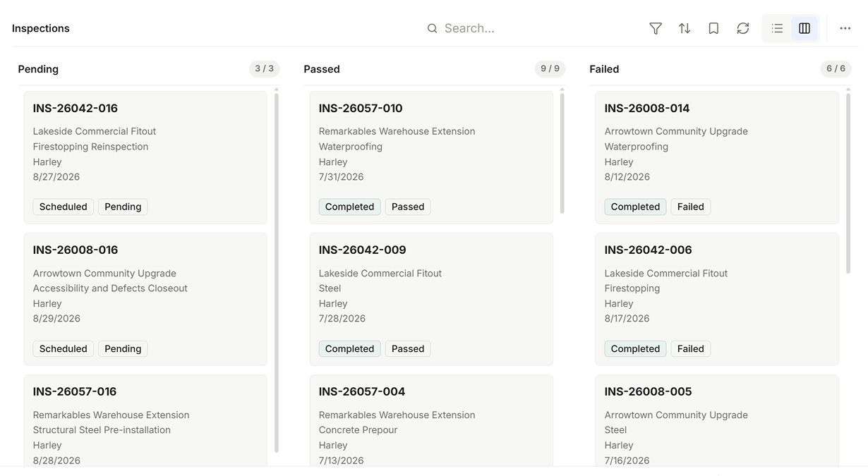This screenshot has width=868, height=476.
Task: Focus the Search input field
Action: [x=533, y=28]
